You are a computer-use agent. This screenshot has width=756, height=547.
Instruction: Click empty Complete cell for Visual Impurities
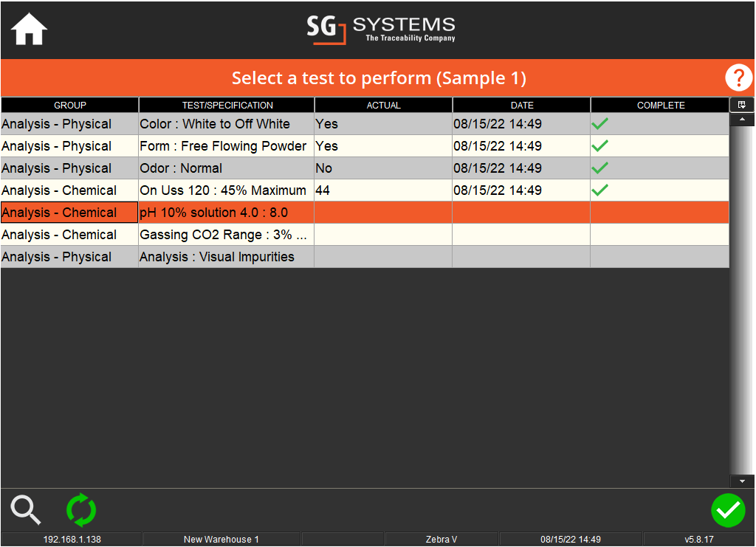(659, 257)
